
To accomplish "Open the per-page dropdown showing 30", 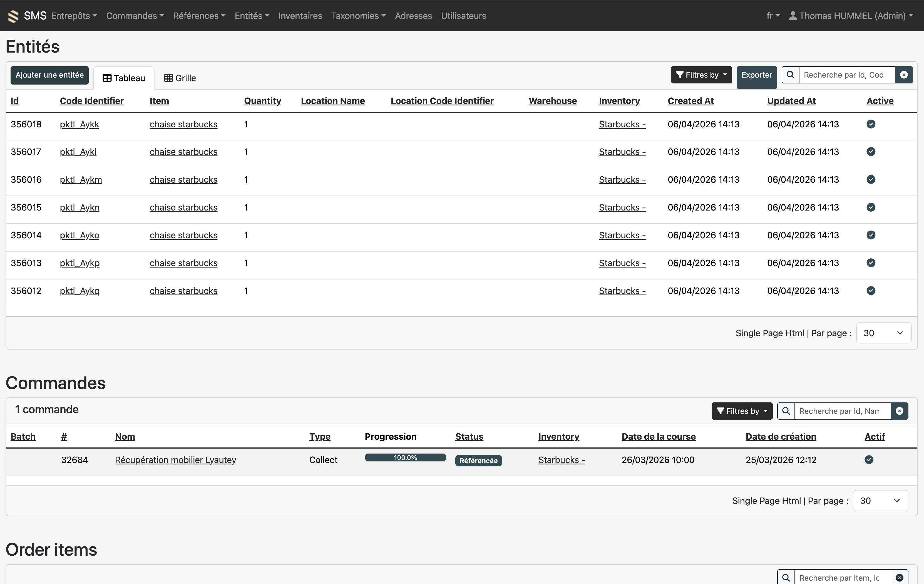I will click(x=883, y=333).
